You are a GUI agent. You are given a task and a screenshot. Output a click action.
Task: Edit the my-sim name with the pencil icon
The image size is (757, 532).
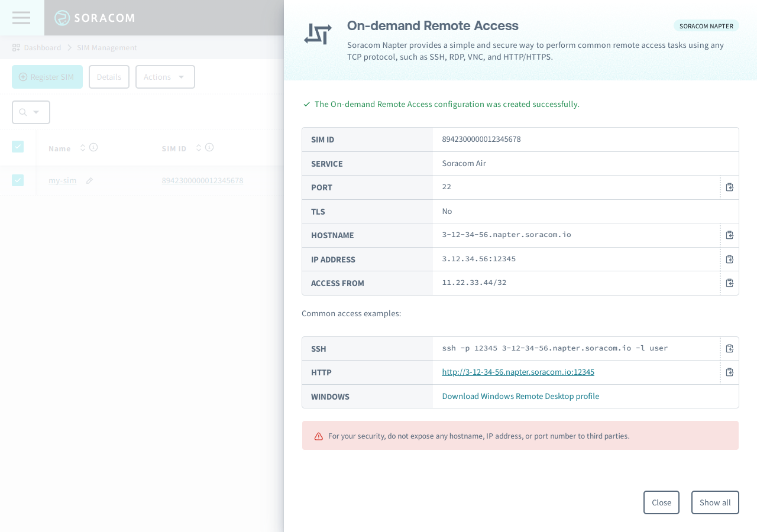coord(89,180)
